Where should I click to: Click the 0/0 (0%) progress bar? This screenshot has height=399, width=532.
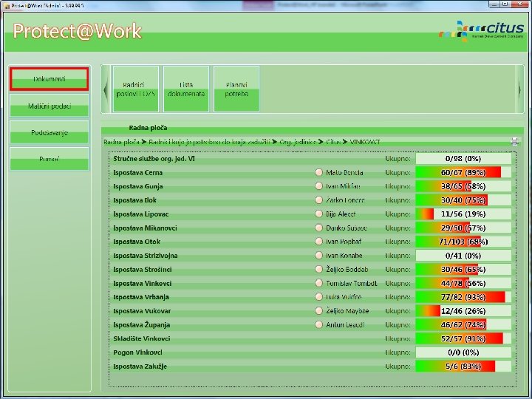pos(463,352)
